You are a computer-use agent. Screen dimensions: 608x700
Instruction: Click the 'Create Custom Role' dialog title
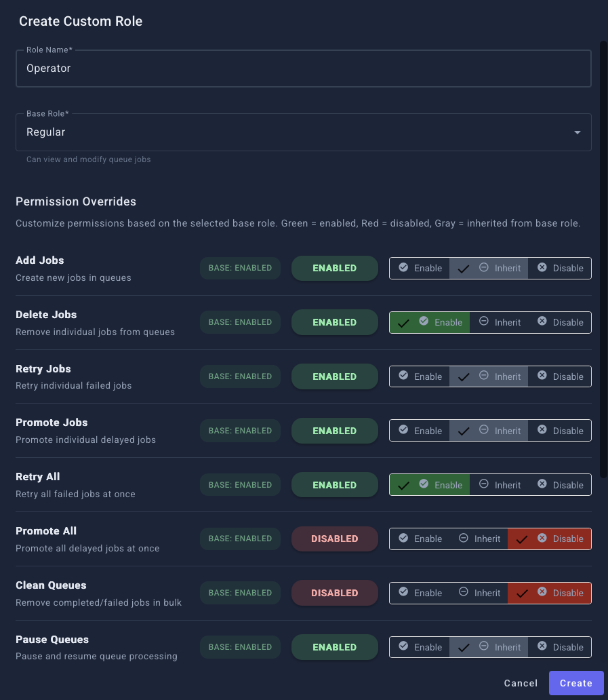click(81, 21)
